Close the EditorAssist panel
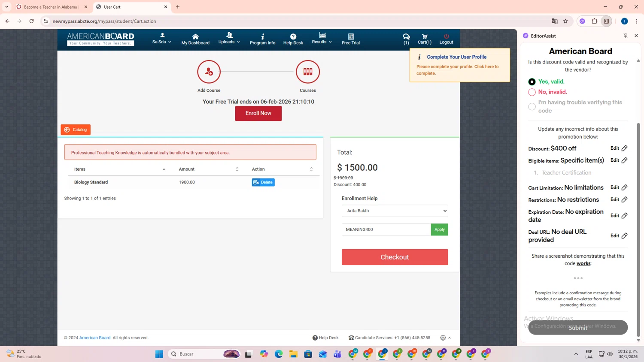 pos(636,36)
